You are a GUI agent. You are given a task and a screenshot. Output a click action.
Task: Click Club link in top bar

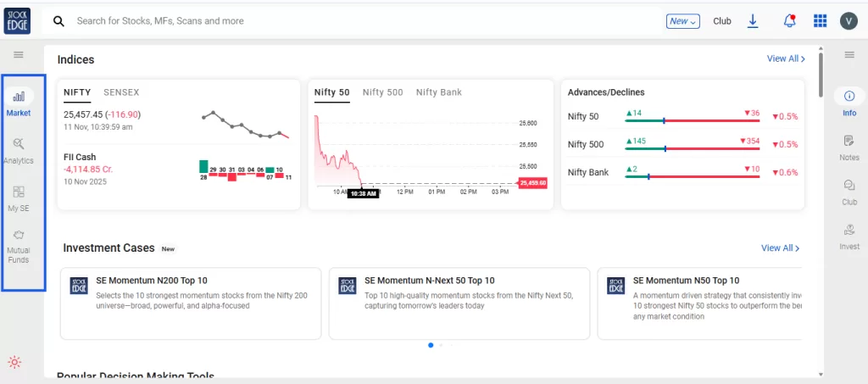[x=722, y=21]
